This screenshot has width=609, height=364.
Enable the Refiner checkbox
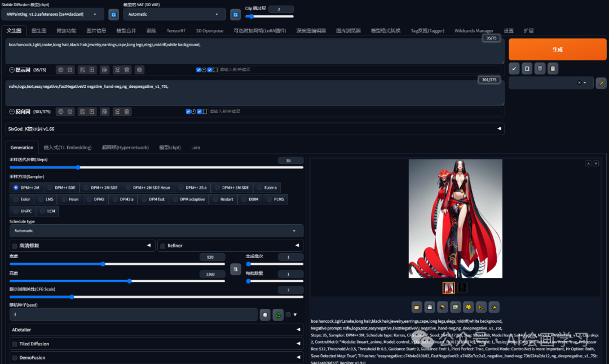click(162, 246)
